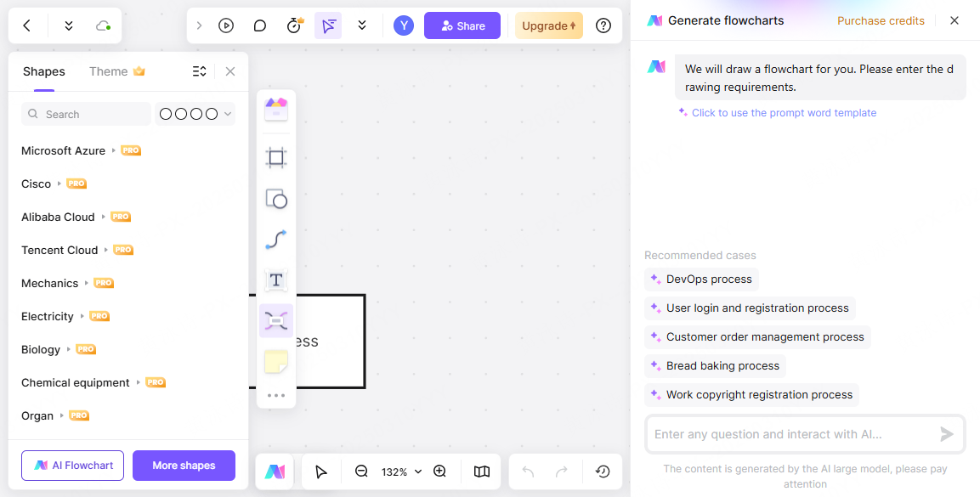Zoom in with the plus magnifier
The height and width of the screenshot is (497, 980).
[439, 472]
